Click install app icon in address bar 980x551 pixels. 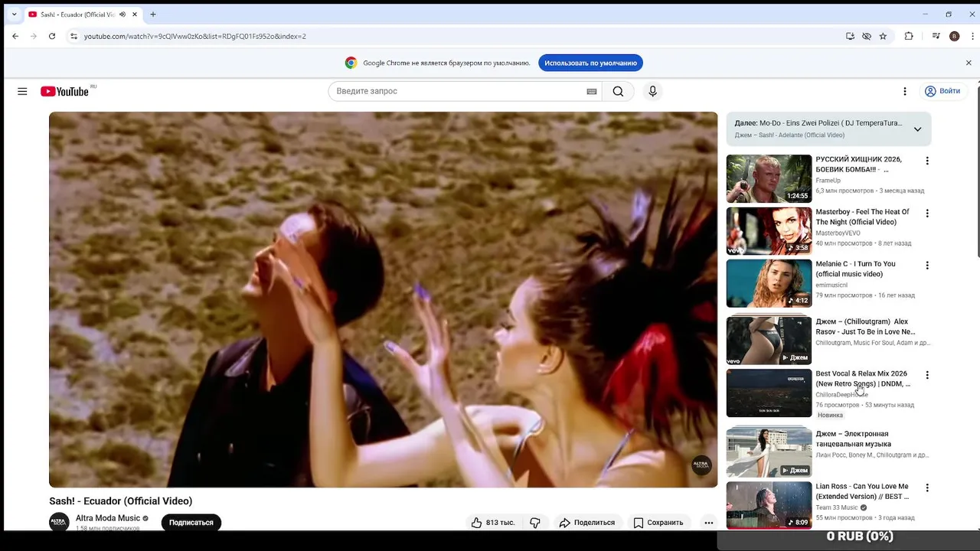click(850, 36)
